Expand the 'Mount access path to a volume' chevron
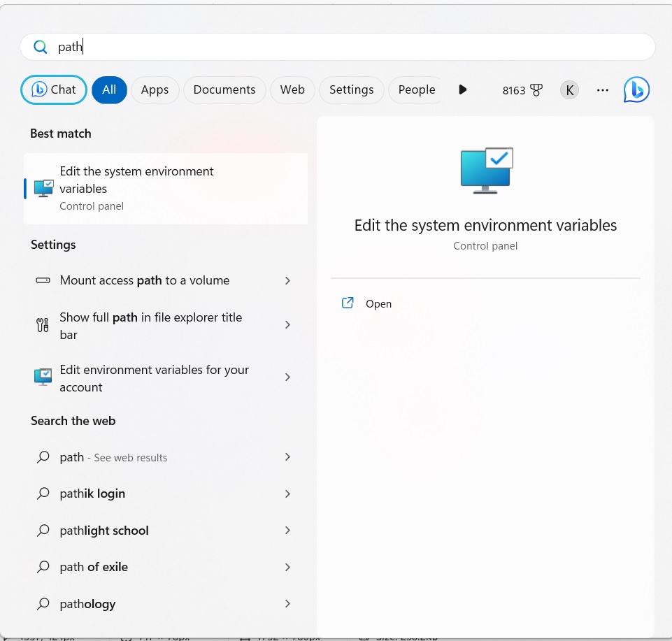The width and height of the screenshot is (672, 641). coord(287,280)
